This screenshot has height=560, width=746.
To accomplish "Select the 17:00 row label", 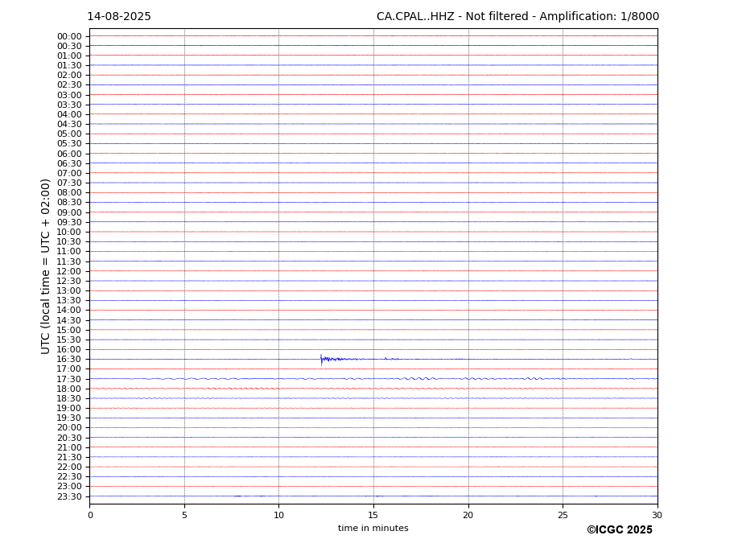I will pos(69,369).
